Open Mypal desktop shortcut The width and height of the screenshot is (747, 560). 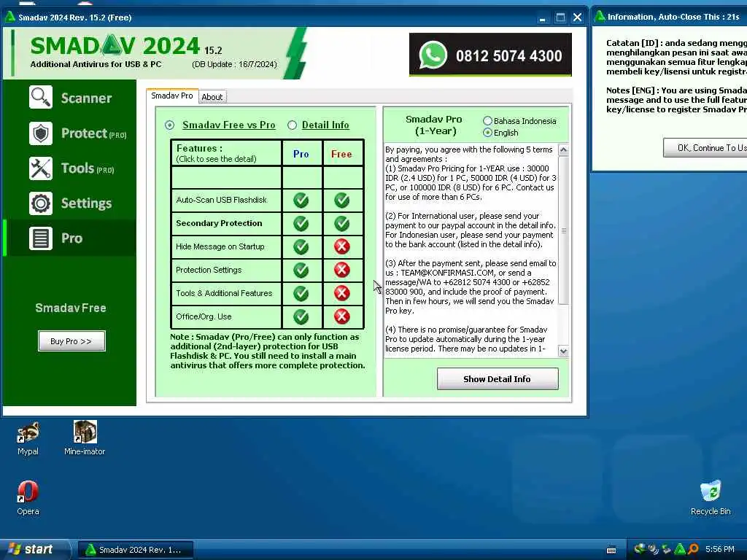tap(28, 438)
